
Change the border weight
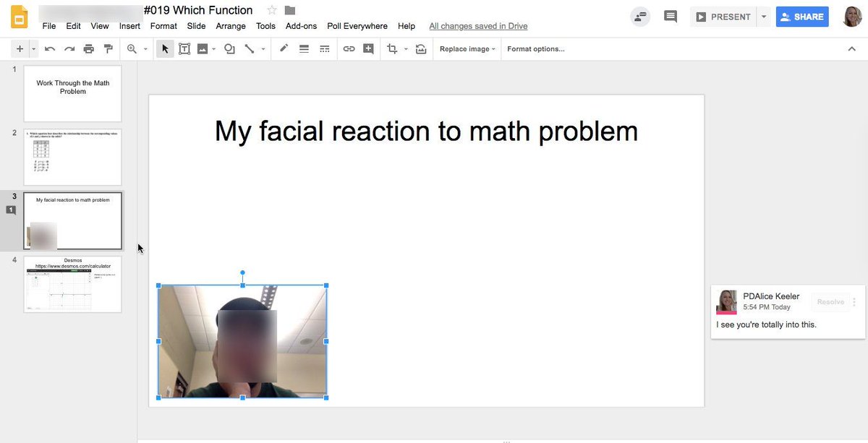click(304, 48)
